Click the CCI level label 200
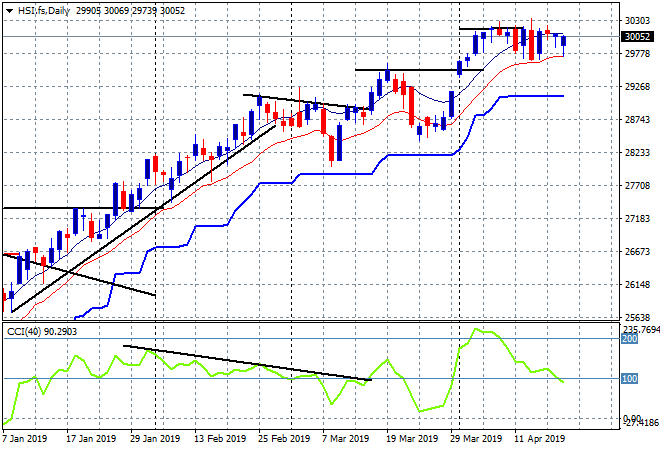Viewport: 660px width, 450px height. click(x=630, y=339)
